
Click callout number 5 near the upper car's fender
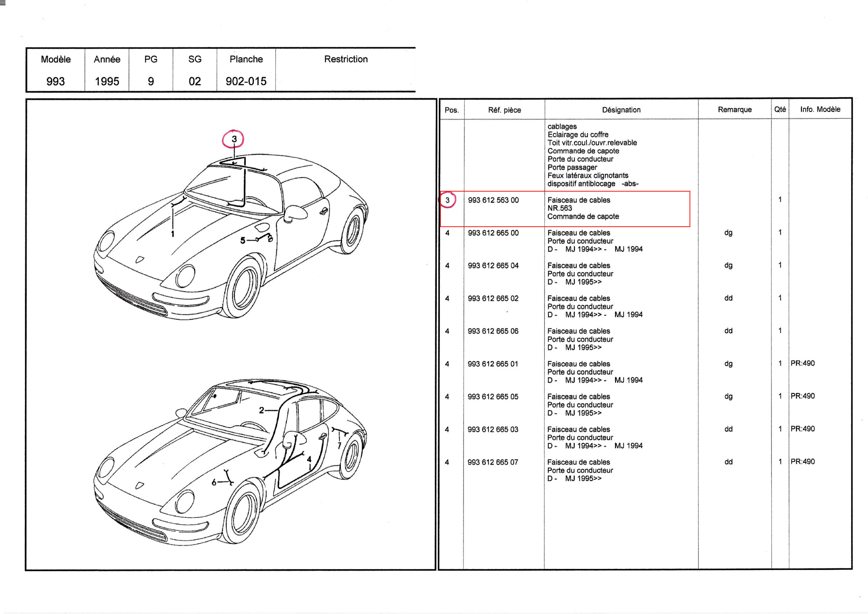[x=243, y=240]
